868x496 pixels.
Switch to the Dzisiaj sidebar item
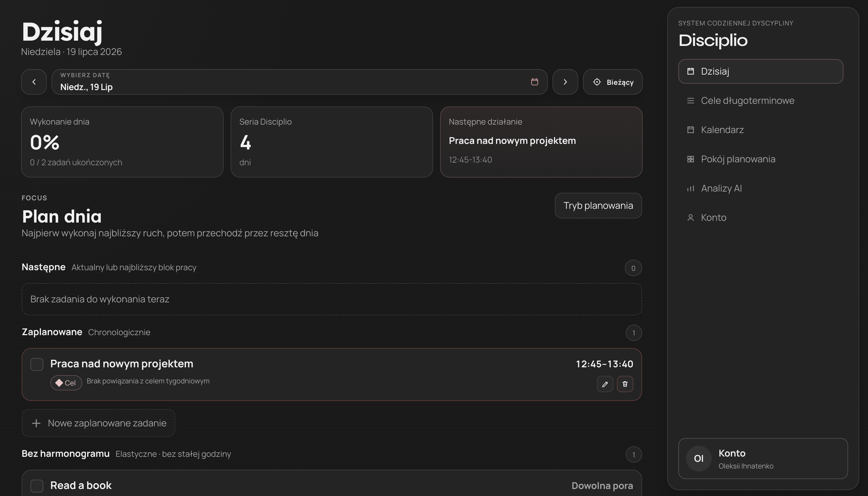[761, 71]
